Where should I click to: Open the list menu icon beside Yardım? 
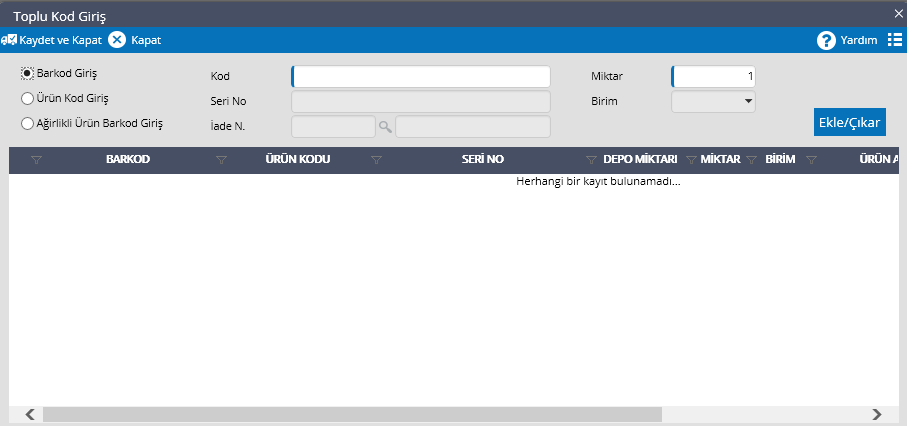895,40
